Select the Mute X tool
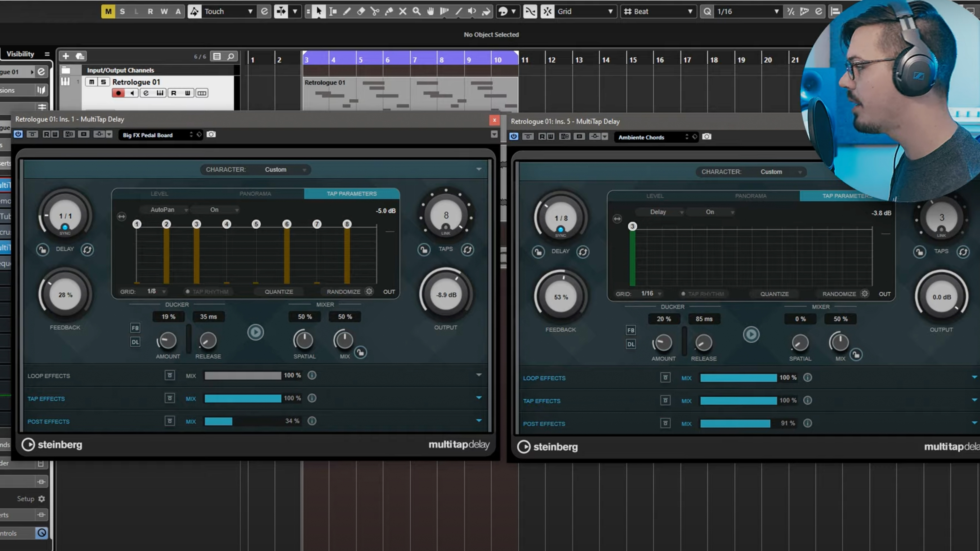 (402, 11)
